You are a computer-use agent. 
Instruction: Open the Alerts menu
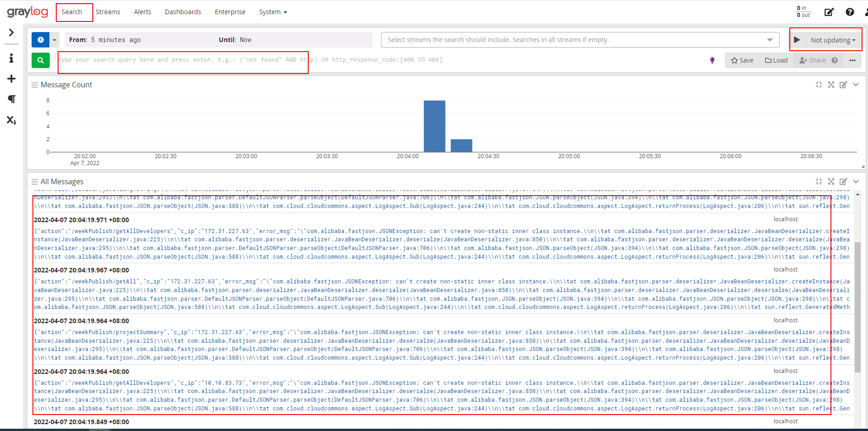tap(142, 12)
